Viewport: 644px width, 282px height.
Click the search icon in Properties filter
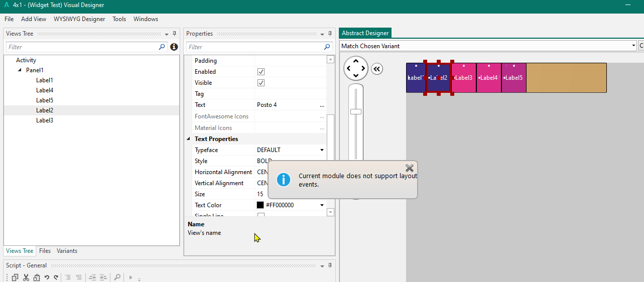coord(327,47)
